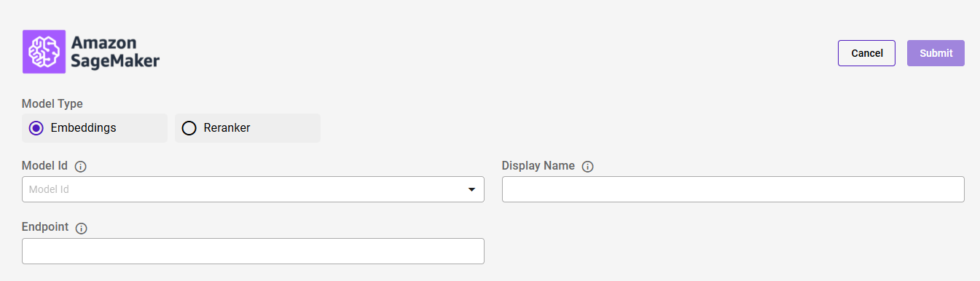Screen dimensions: 980x281
Task: Click the Endpoint field label
Action: [x=45, y=227]
